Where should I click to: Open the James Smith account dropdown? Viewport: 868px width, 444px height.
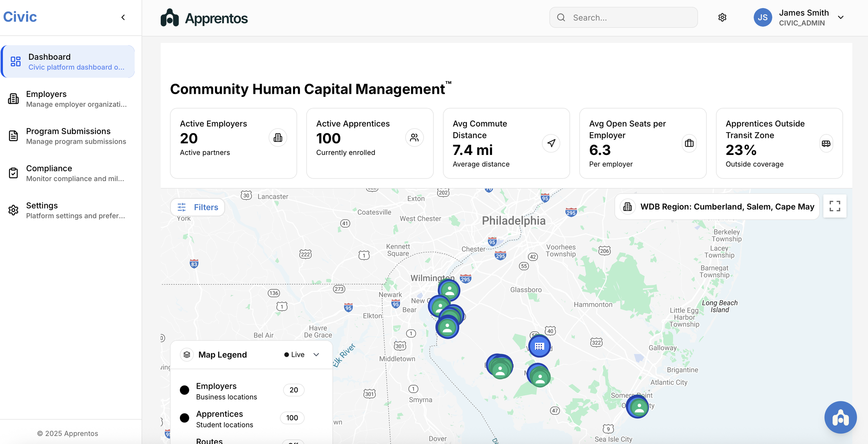coord(841,17)
